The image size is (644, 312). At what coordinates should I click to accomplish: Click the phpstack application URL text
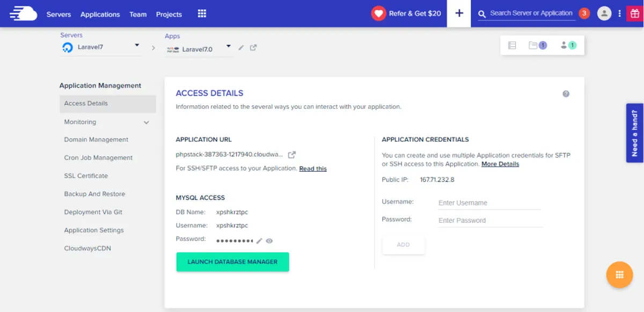pyautogui.click(x=229, y=155)
